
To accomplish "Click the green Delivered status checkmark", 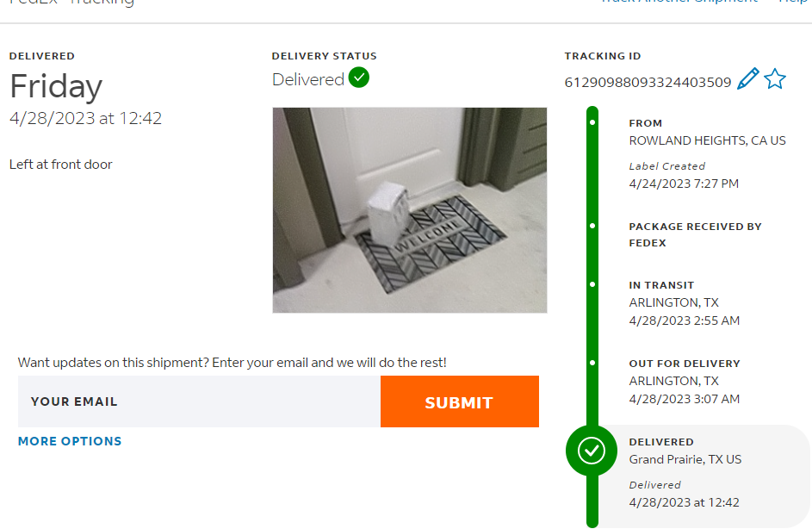I will (x=359, y=78).
